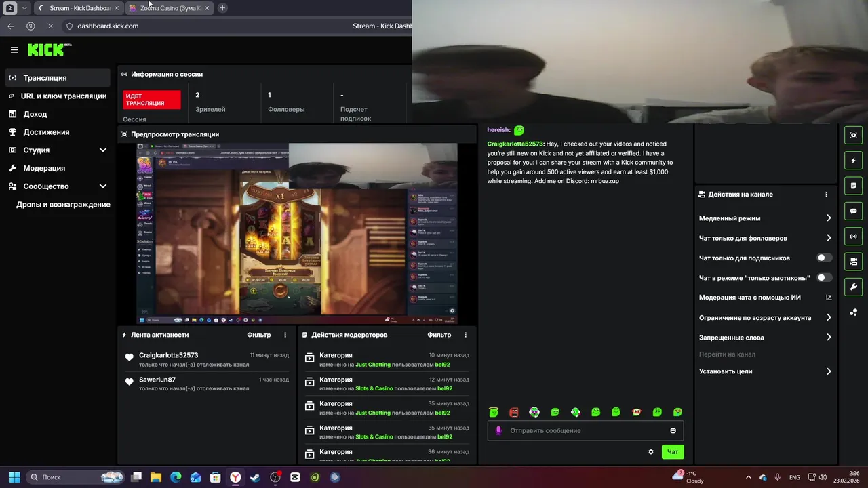Screen dimensions: 868x488
Task: Insert the last emote in the emote row
Action: pos(677,412)
